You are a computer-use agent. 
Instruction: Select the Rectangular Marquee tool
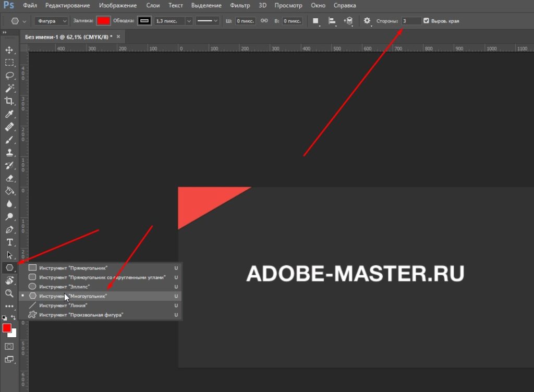coord(9,63)
